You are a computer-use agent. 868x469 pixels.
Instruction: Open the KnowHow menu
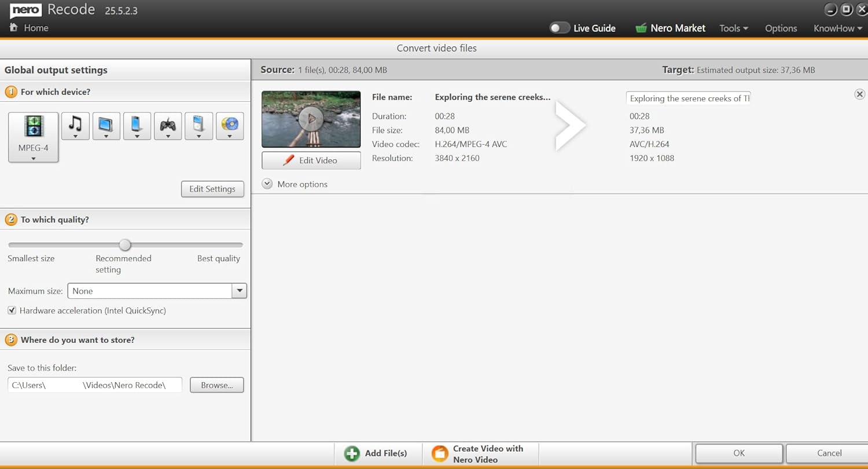(x=838, y=28)
